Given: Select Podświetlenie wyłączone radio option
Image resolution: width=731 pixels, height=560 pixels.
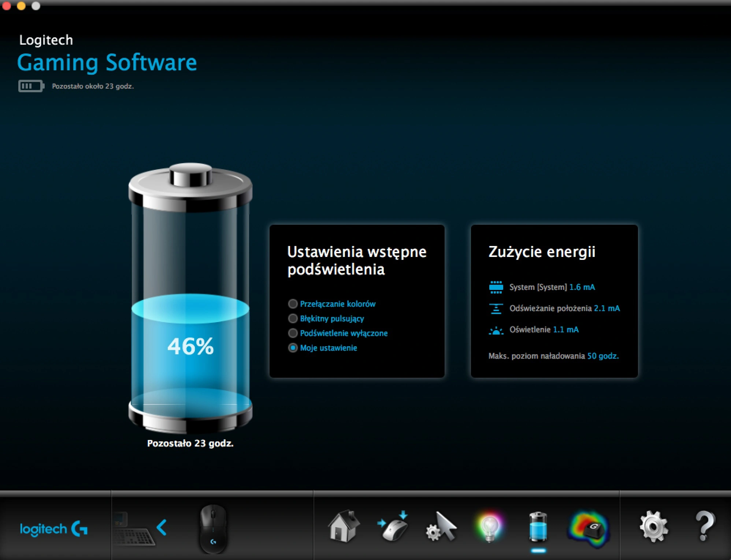Looking at the screenshot, I should point(338,333).
